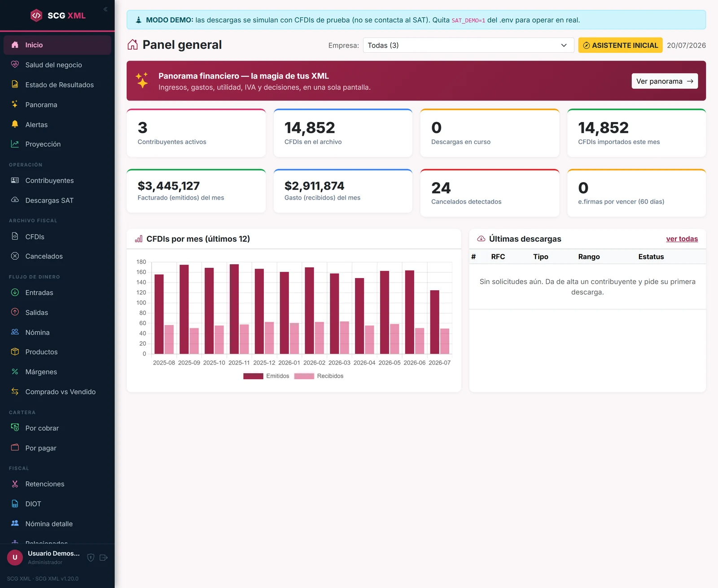Click the Cancelados circle-x icon
Image resolution: width=718 pixels, height=588 pixels.
15,256
